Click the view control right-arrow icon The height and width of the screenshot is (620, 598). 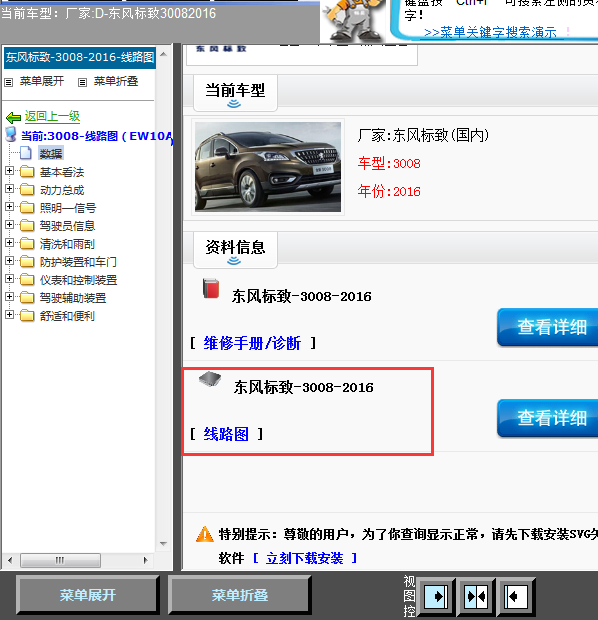click(x=436, y=596)
